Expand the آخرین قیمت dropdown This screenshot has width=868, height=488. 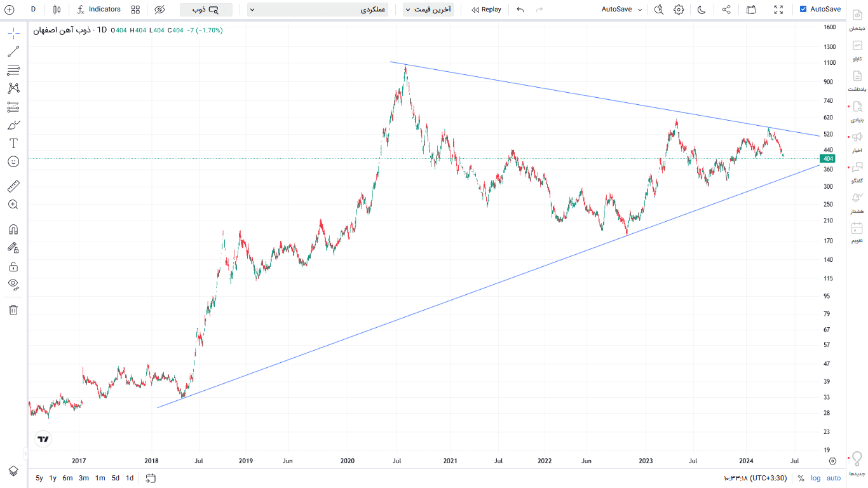click(x=428, y=10)
